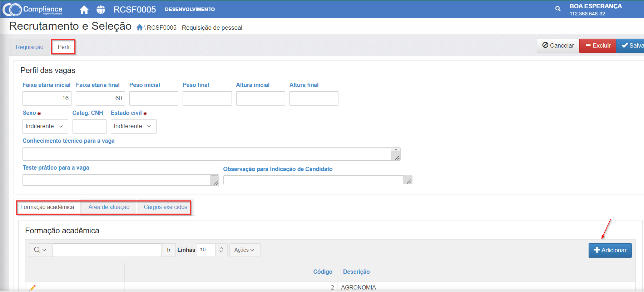Click the Excluir button
Image resolution: width=644 pixels, height=292 pixels.
598,46
